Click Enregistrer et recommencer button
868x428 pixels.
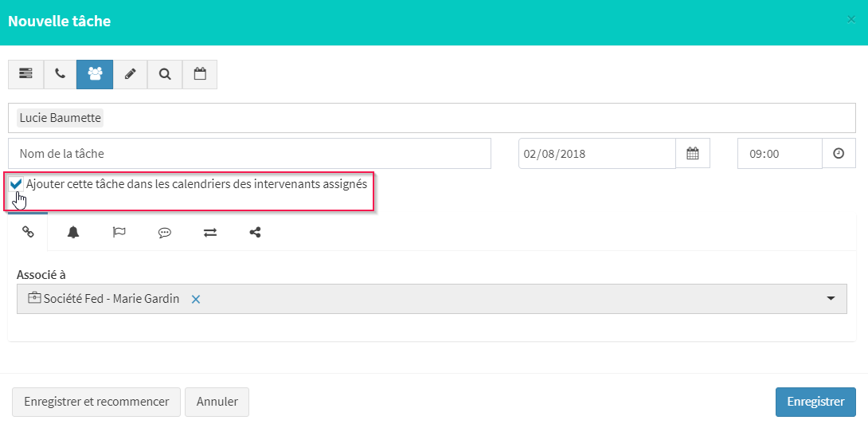96,402
